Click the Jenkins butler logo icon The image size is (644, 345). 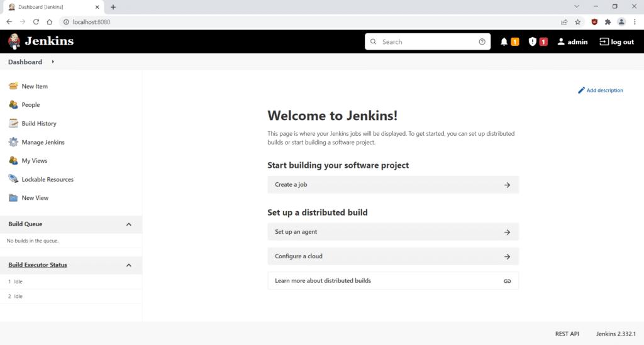tap(14, 41)
